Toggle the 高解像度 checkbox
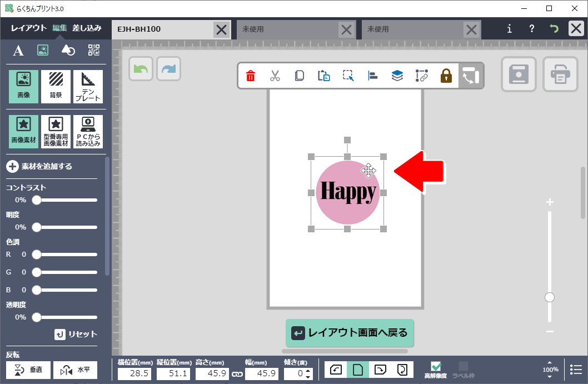This screenshot has height=384, width=588. point(436,366)
